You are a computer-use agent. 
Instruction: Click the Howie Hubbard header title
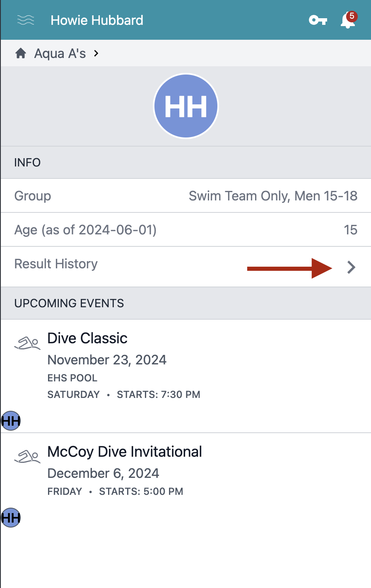pos(97,20)
